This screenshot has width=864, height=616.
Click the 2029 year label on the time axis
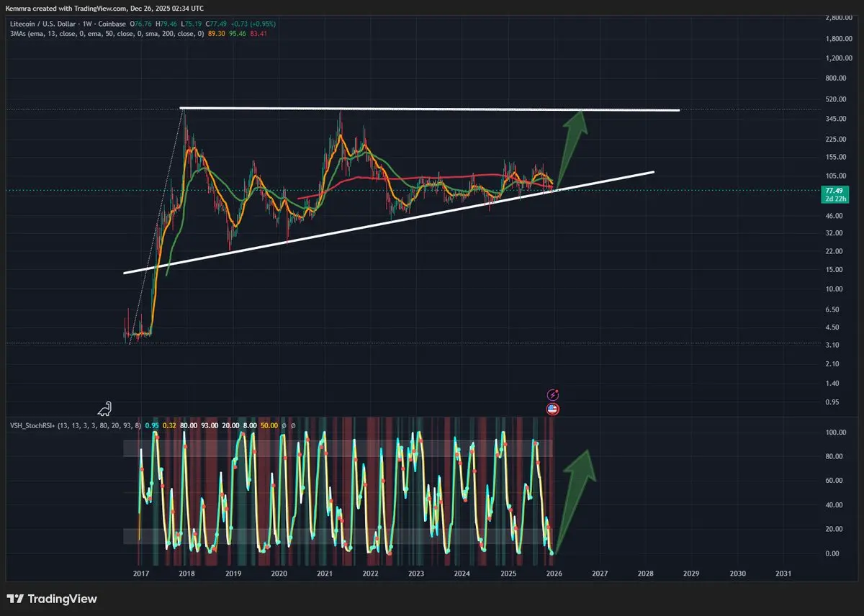691,574
